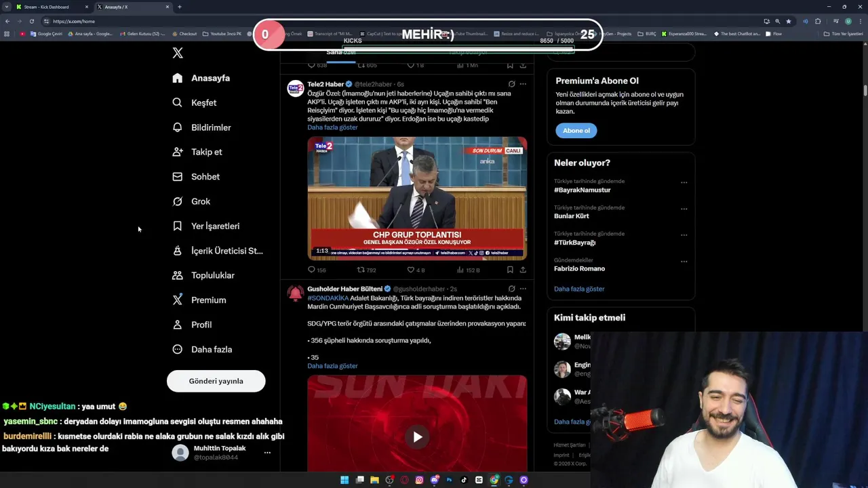Open Sohbet messages
Viewport: 868px width, 488px height.
coord(196,176)
